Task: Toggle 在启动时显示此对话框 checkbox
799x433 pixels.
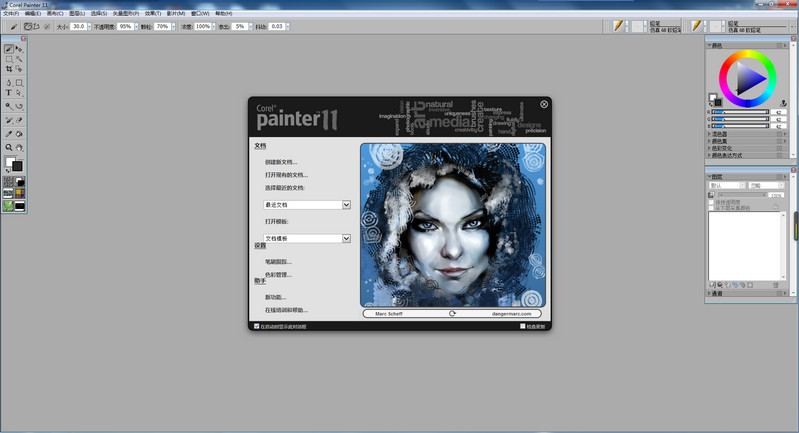Action: coord(257,326)
